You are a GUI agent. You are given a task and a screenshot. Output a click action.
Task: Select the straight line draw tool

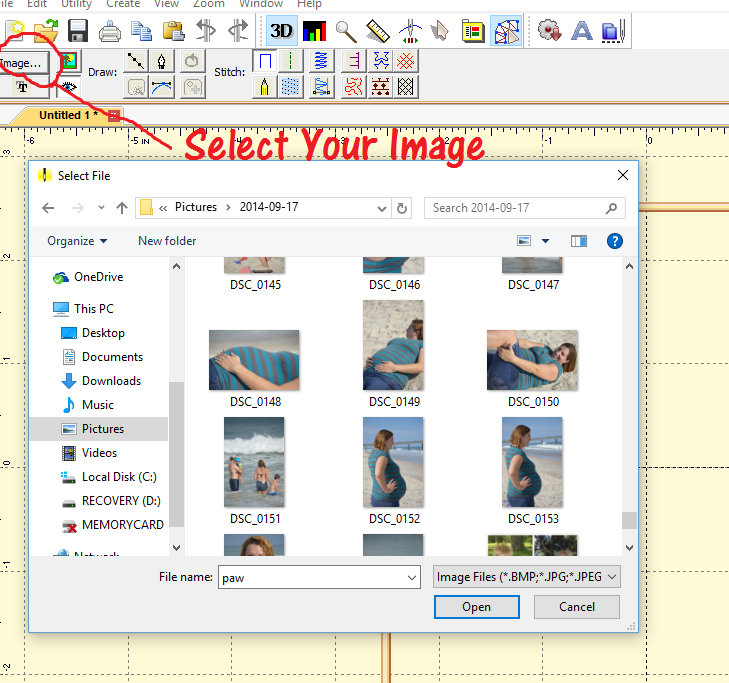pos(136,61)
